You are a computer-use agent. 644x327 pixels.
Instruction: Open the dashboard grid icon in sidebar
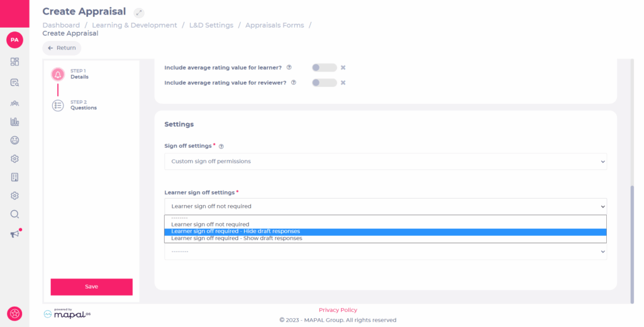coord(15,62)
